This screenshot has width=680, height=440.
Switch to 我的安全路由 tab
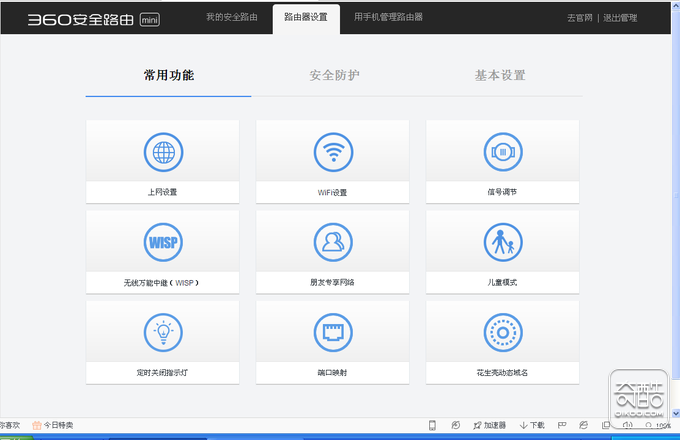232,17
